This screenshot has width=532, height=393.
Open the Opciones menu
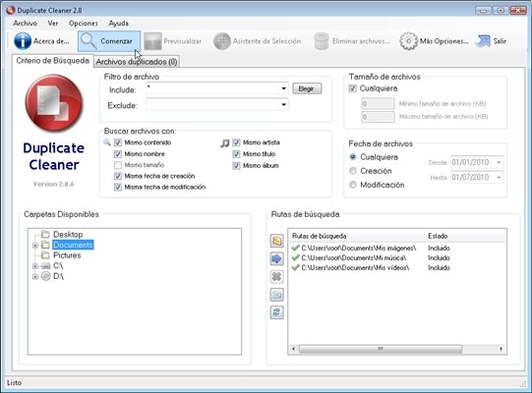[x=84, y=24]
